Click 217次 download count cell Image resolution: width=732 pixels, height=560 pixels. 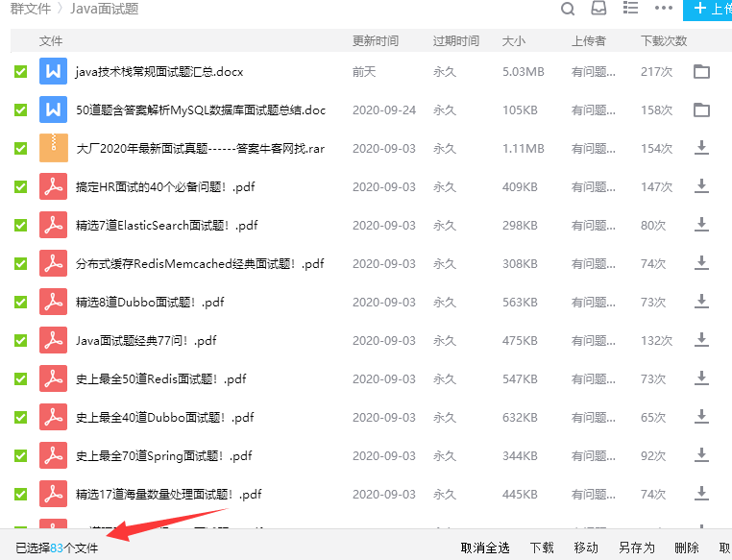pyautogui.click(x=656, y=71)
